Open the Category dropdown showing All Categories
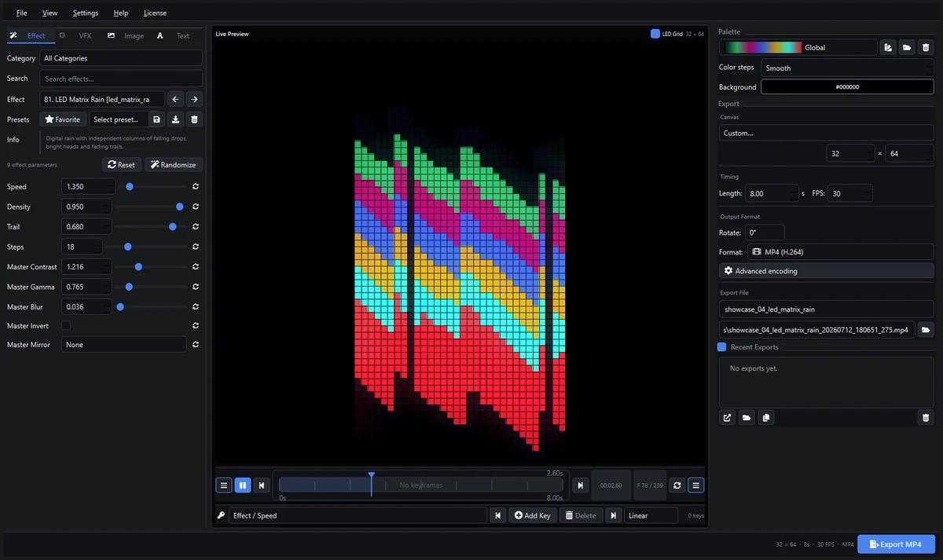 point(121,58)
